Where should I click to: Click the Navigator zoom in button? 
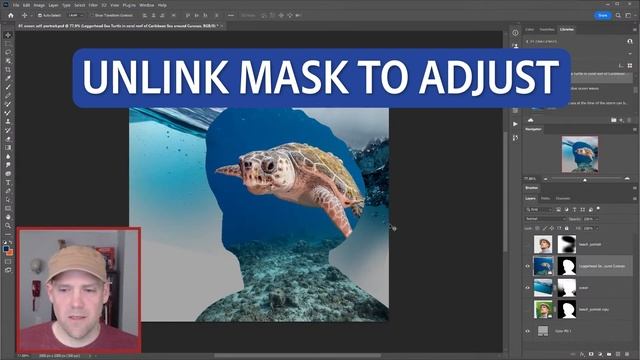pyautogui.click(x=627, y=179)
